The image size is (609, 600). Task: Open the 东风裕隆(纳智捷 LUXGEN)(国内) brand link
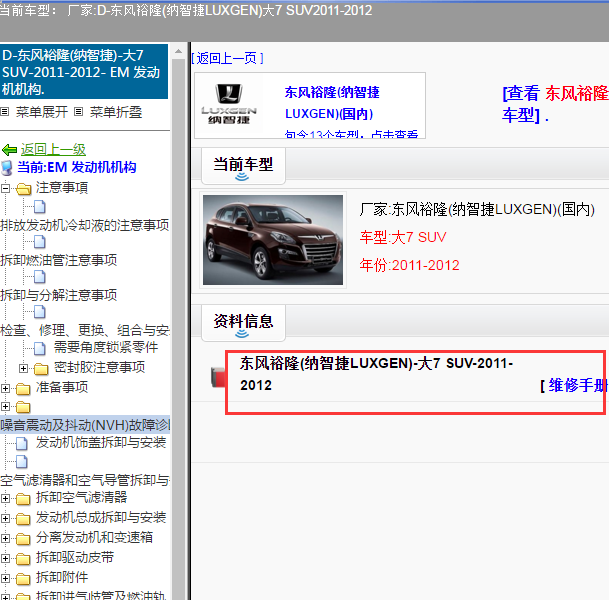332,103
